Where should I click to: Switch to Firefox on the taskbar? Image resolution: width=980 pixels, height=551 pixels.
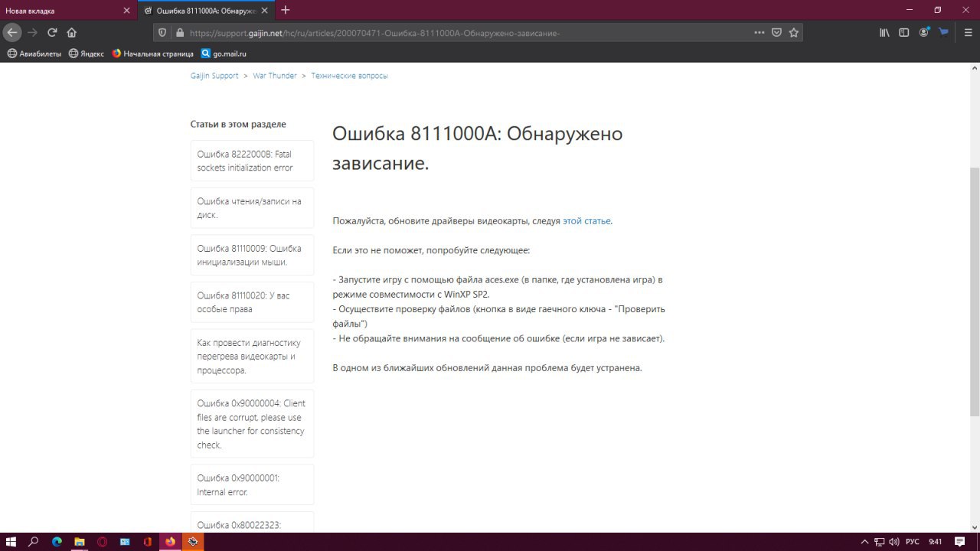(170, 542)
